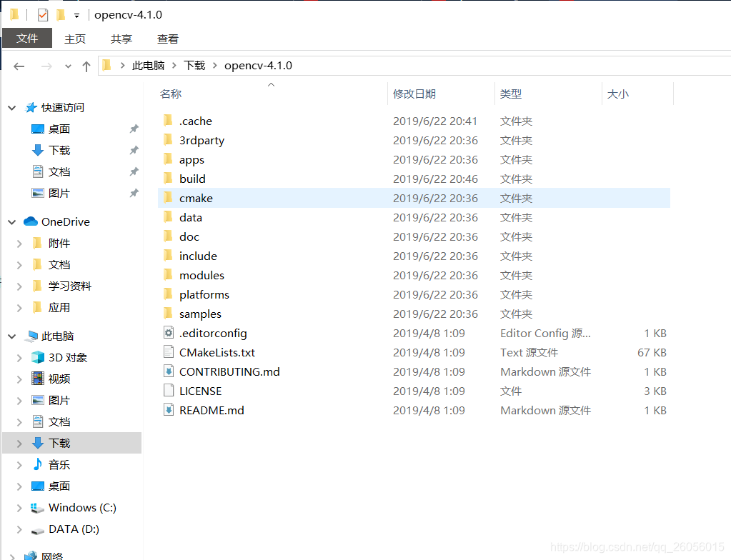Click 此电脑 in the address bar path
This screenshot has width=731, height=560.
point(148,65)
